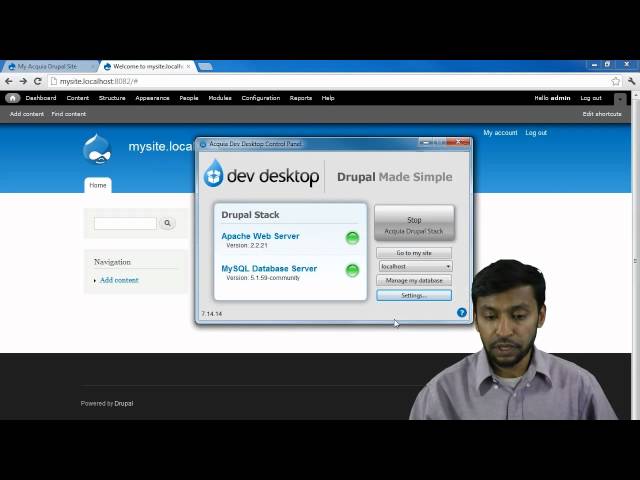Open the Modules admin menu

tap(220, 98)
